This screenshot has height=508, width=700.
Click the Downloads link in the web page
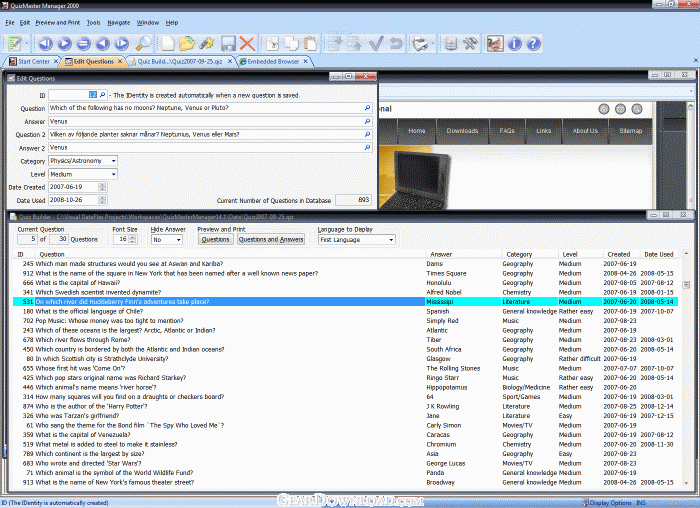point(461,130)
